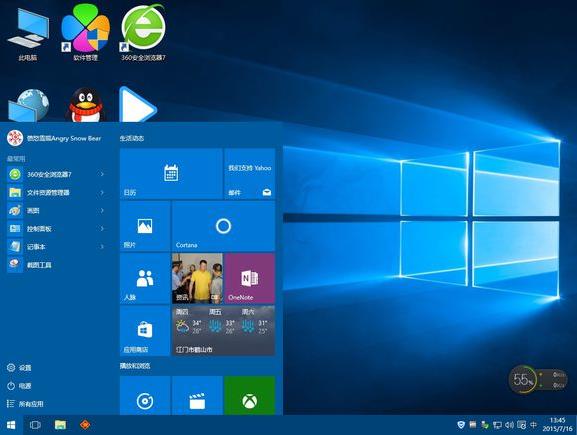Click the Power button in Start menu

point(19,386)
